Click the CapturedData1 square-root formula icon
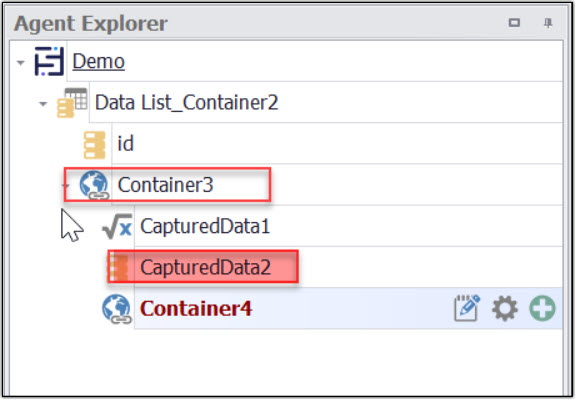 (117, 226)
